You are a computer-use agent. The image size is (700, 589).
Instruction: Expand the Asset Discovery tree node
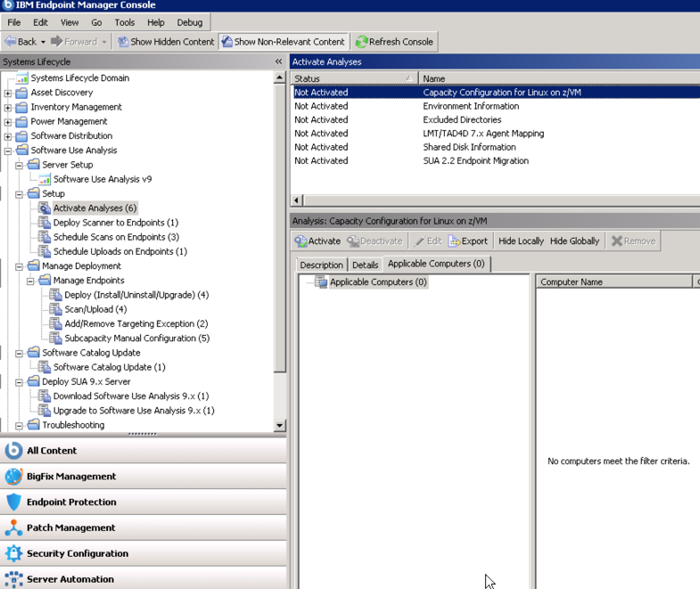pos(8,93)
